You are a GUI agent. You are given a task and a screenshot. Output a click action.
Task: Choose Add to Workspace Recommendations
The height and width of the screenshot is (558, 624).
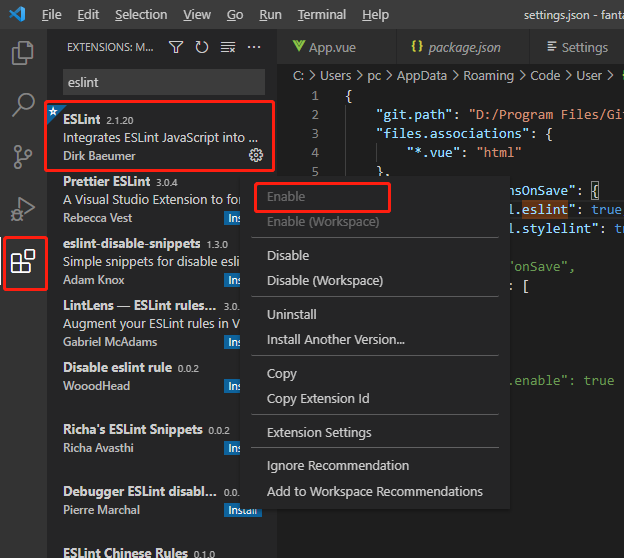pos(374,491)
